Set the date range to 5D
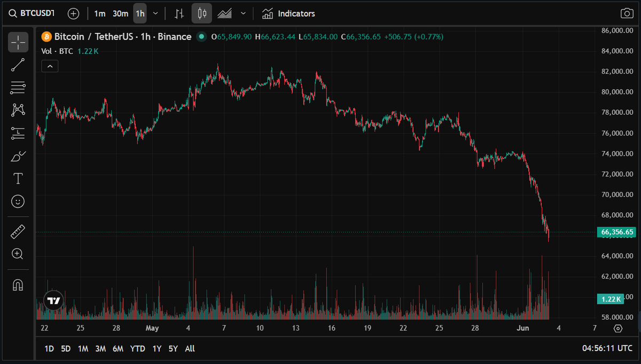Image resolution: width=641 pixels, height=364 pixels. click(66, 349)
